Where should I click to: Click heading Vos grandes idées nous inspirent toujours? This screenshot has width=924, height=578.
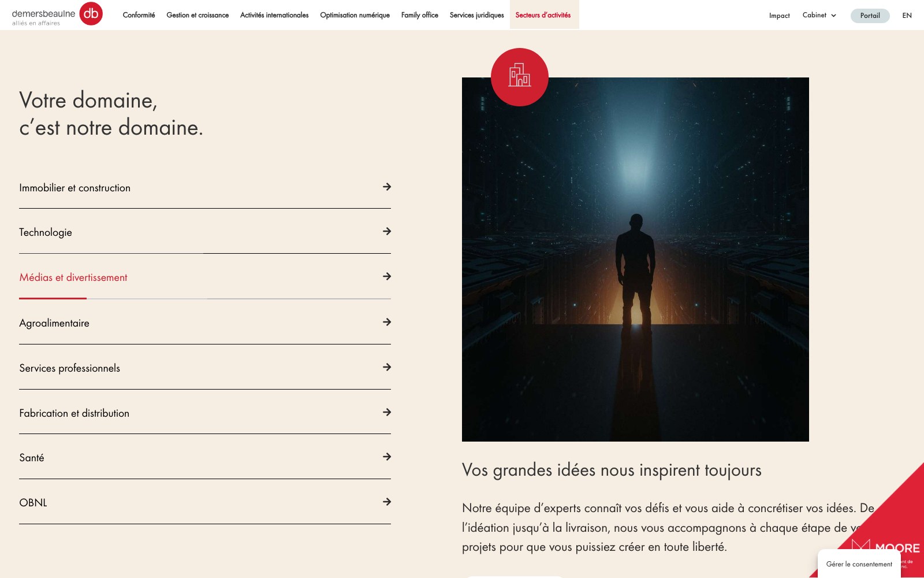pos(612,470)
